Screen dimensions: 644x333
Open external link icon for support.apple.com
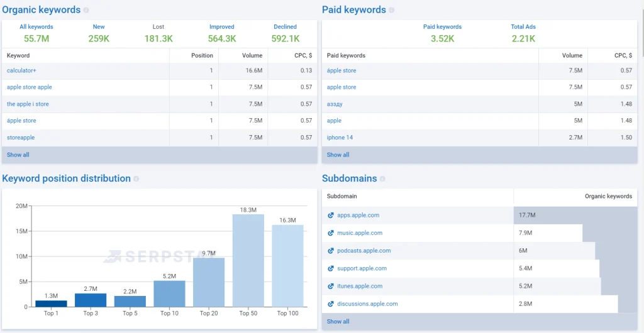click(x=330, y=269)
